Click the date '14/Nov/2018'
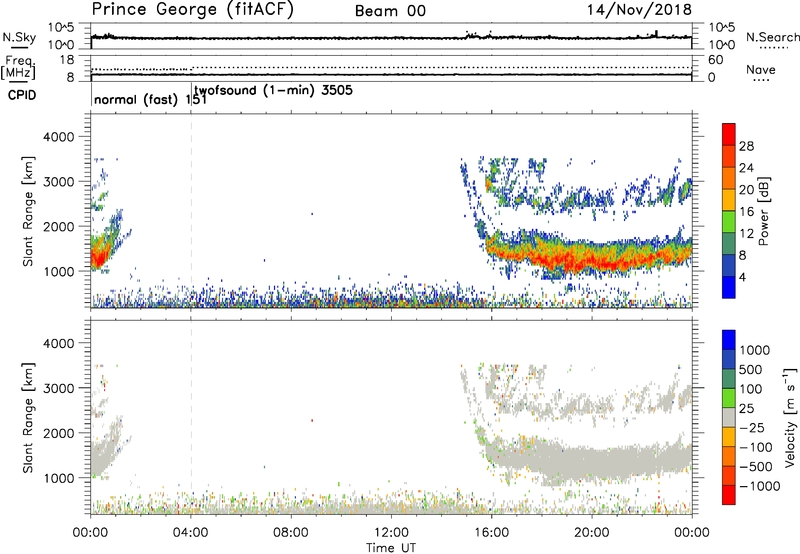 click(639, 10)
